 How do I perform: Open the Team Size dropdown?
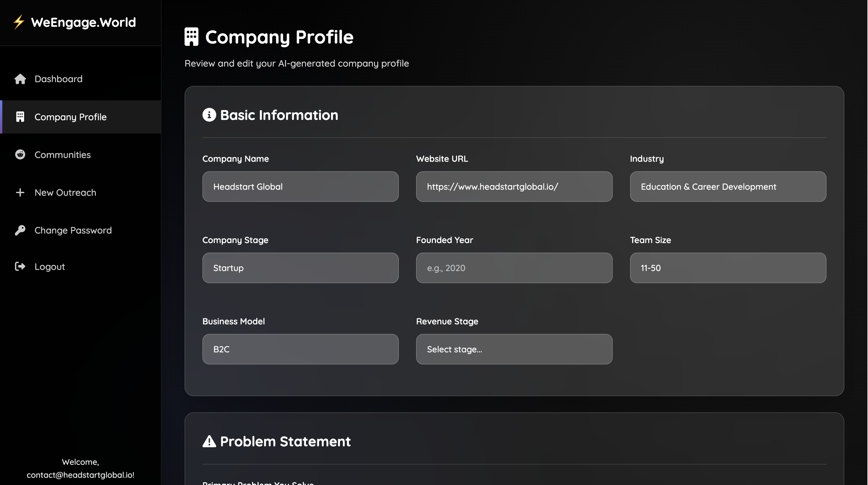[728, 268]
